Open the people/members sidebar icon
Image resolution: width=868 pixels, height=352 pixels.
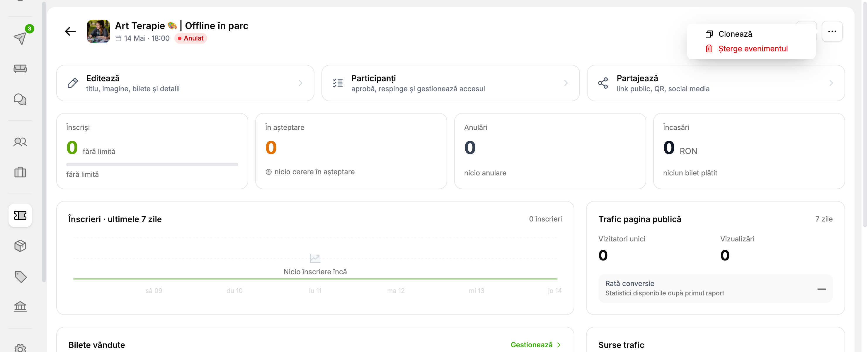20,142
